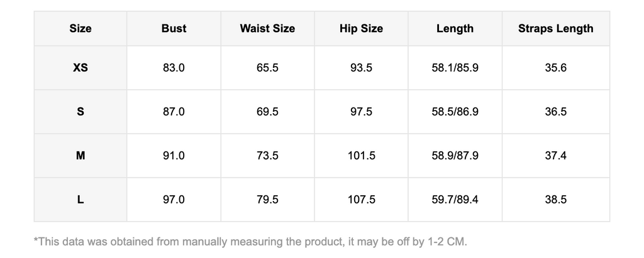Click the M size row label
This screenshot has height=258, width=644.
[x=80, y=156]
